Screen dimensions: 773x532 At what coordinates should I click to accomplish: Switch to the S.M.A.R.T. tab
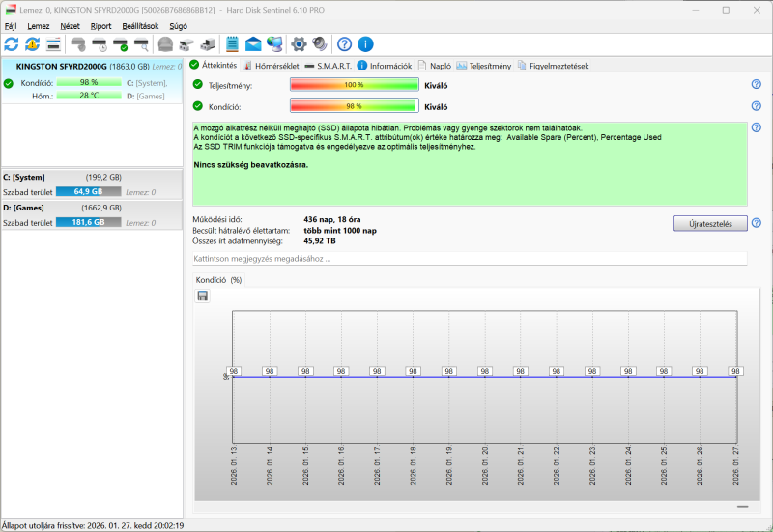(x=328, y=66)
